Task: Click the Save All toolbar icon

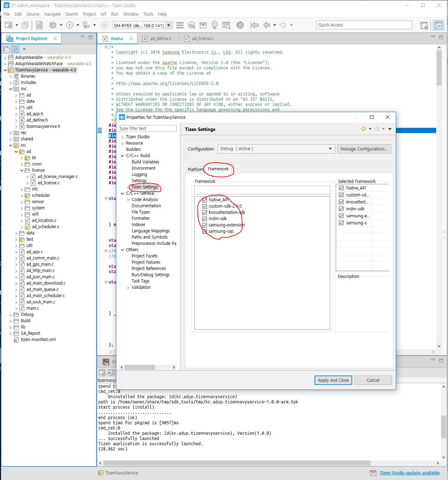Action: click(x=25, y=25)
